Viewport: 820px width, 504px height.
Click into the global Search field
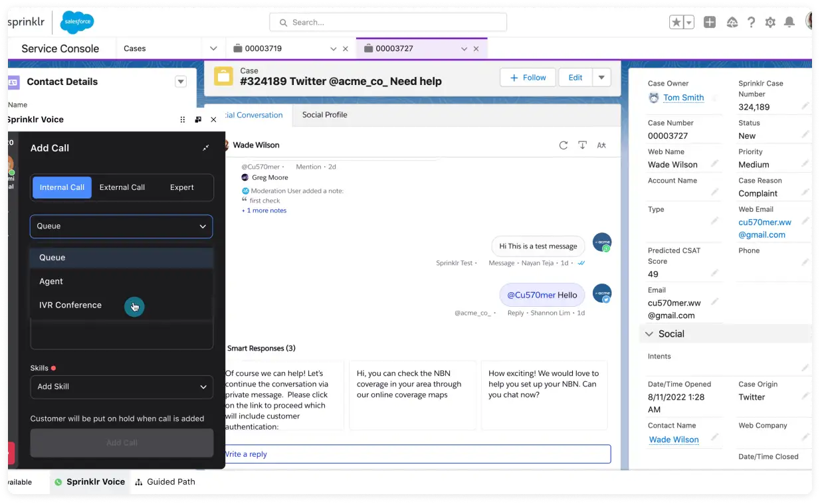coord(388,22)
